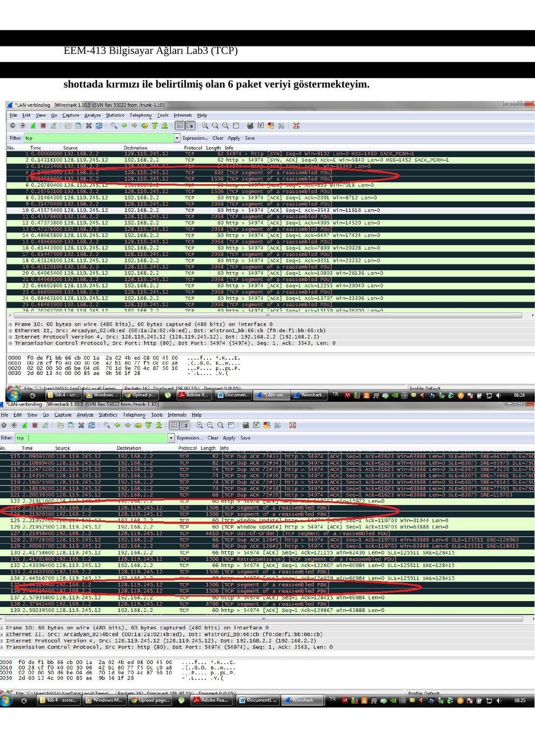Click the horizontal scrollbar in upper packet list
This screenshot has width=535, height=756.
coord(267,315)
